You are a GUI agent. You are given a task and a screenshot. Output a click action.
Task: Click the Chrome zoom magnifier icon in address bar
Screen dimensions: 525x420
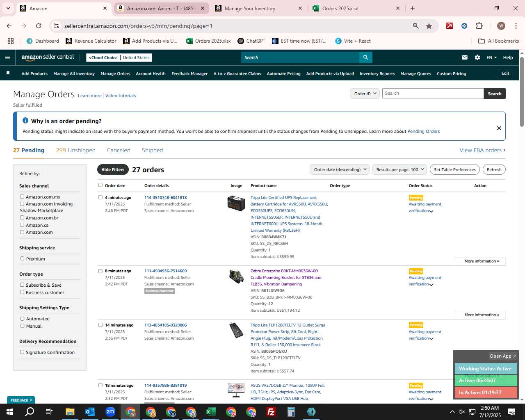pos(416,26)
